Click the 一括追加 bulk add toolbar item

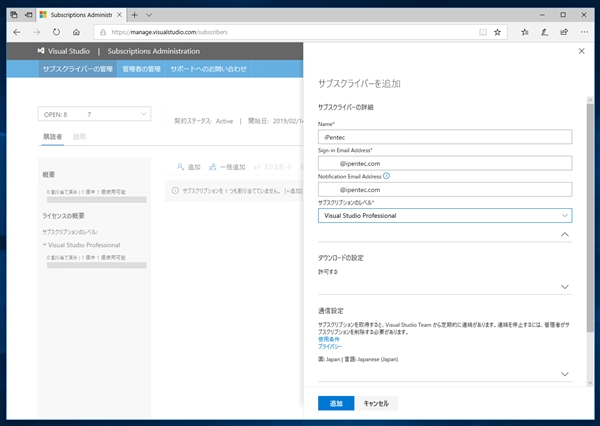[227, 167]
